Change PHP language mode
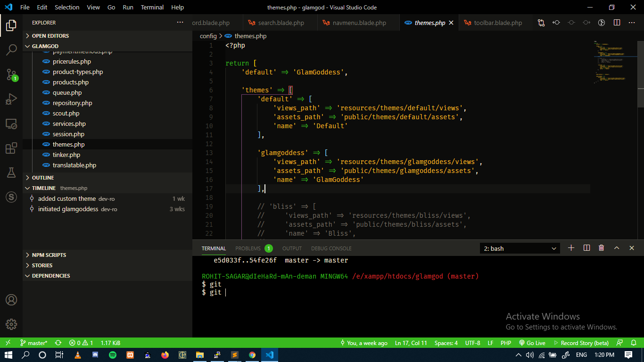This screenshot has height=362, width=644. click(x=506, y=343)
